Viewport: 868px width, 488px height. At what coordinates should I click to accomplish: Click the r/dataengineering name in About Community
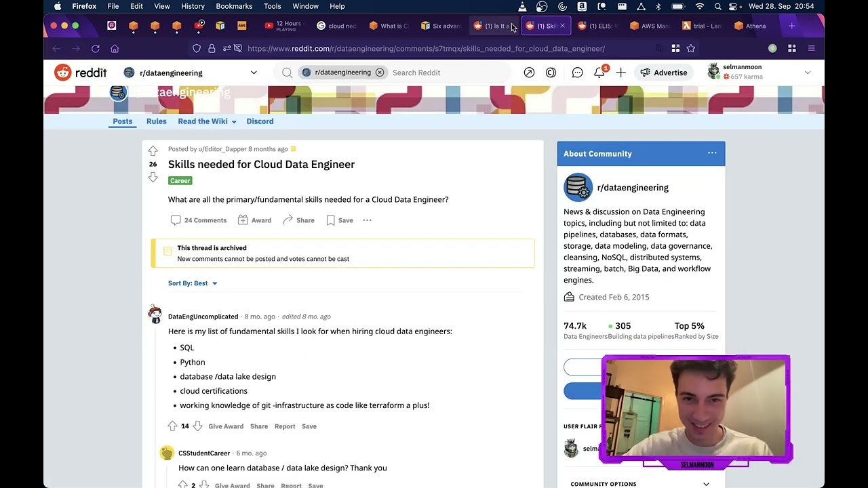click(x=633, y=188)
